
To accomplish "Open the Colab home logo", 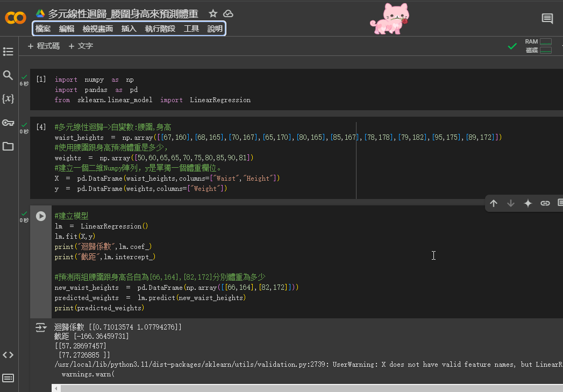I will pos(16,18).
